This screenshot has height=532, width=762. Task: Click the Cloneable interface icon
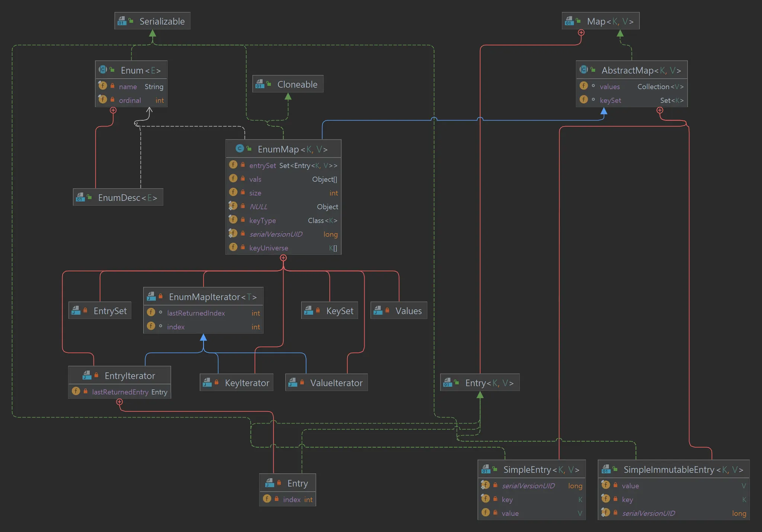[x=260, y=84]
